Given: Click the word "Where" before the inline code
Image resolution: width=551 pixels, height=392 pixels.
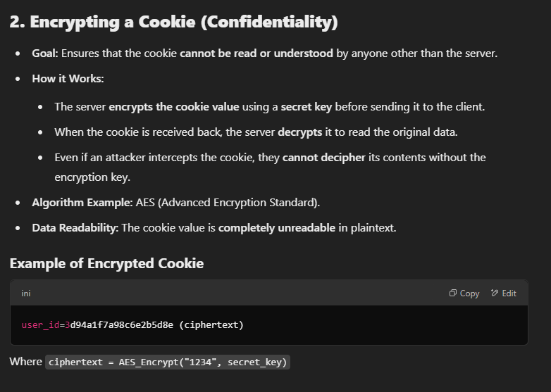Looking at the screenshot, I should tap(26, 362).
